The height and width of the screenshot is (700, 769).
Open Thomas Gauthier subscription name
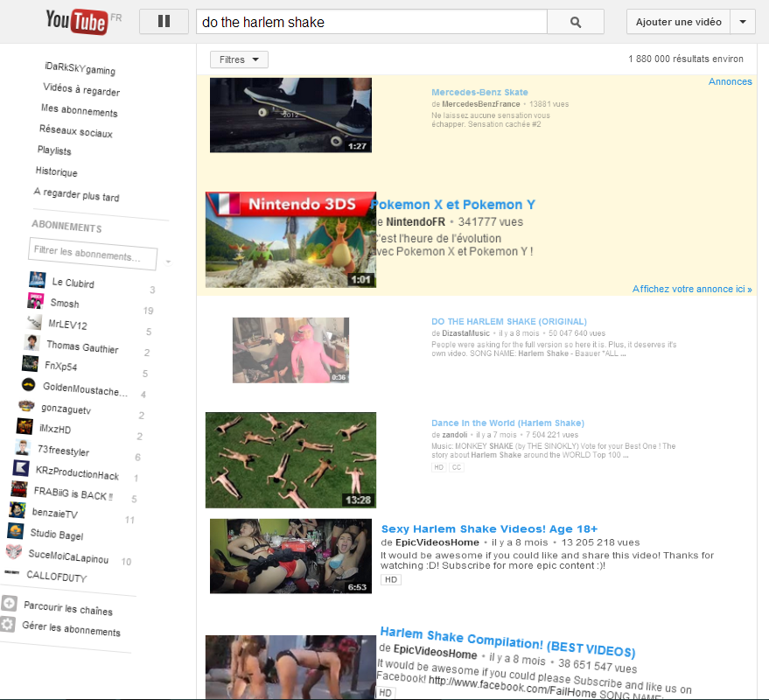coord(82,346)
